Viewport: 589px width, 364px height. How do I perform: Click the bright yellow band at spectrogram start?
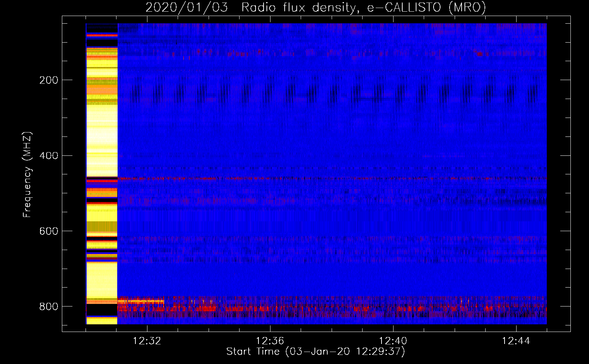click(x=102, y=174)
